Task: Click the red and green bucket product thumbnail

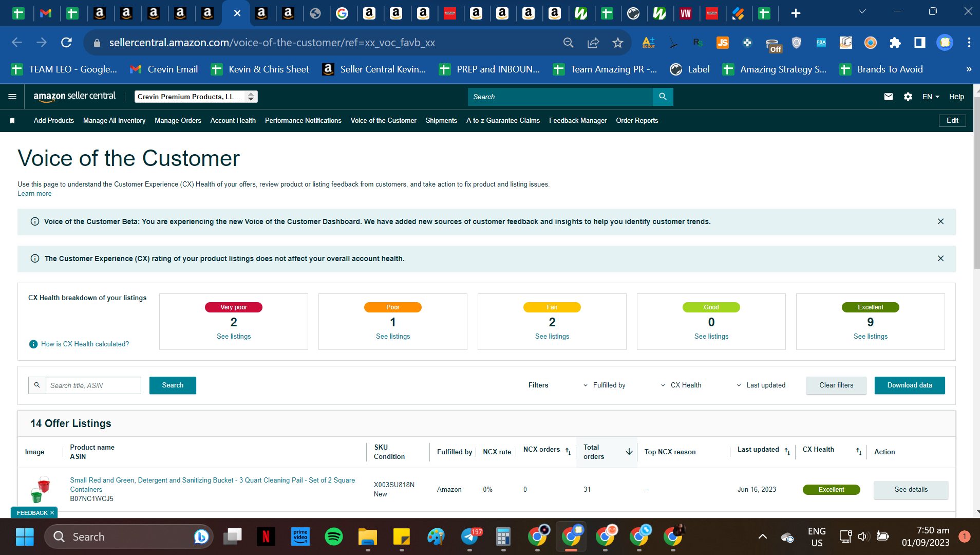Action: (40, 489)
